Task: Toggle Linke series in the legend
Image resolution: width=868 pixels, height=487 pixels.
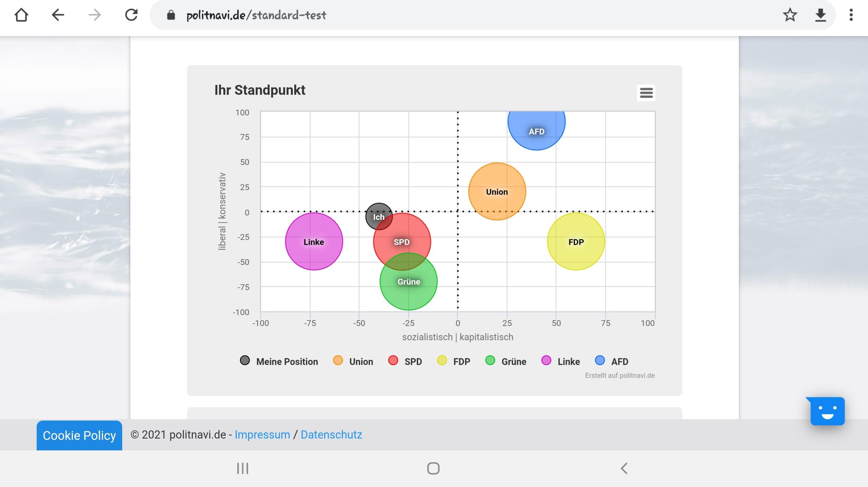Action: coord(560,361)
